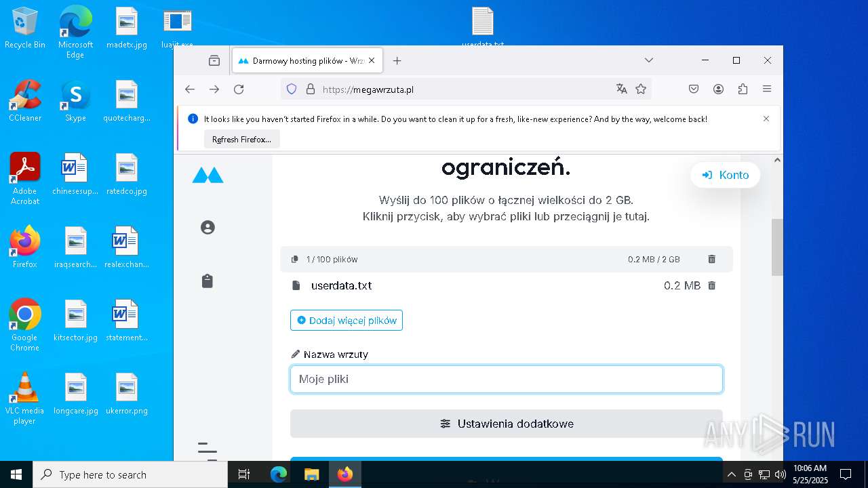Open the Windows Start menu
Viewport: 868px width, 488px height.
(x=16, y=474)
